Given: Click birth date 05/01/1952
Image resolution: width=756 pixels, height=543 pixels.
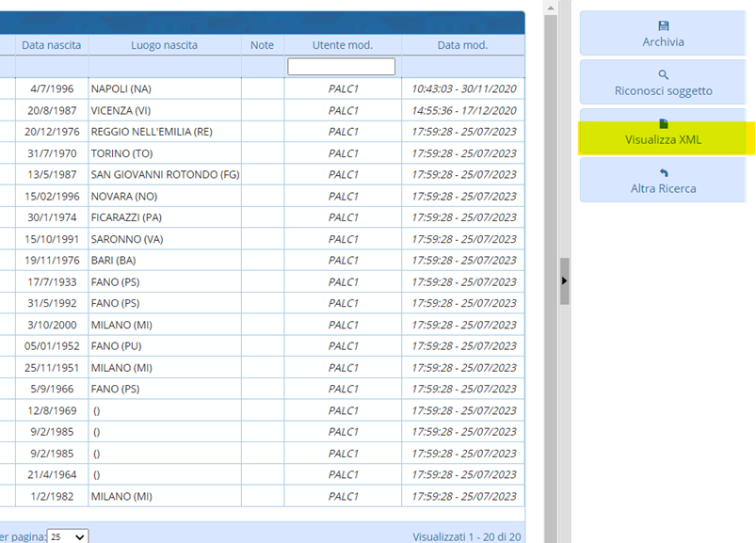Looking at the screenshot, I should (x=52, y=346).
